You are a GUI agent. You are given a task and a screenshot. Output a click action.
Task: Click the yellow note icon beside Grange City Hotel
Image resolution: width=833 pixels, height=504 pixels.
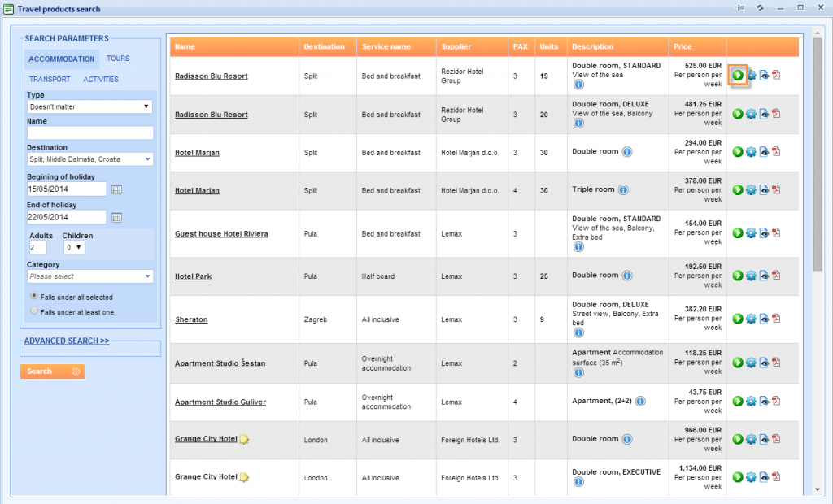245,439
